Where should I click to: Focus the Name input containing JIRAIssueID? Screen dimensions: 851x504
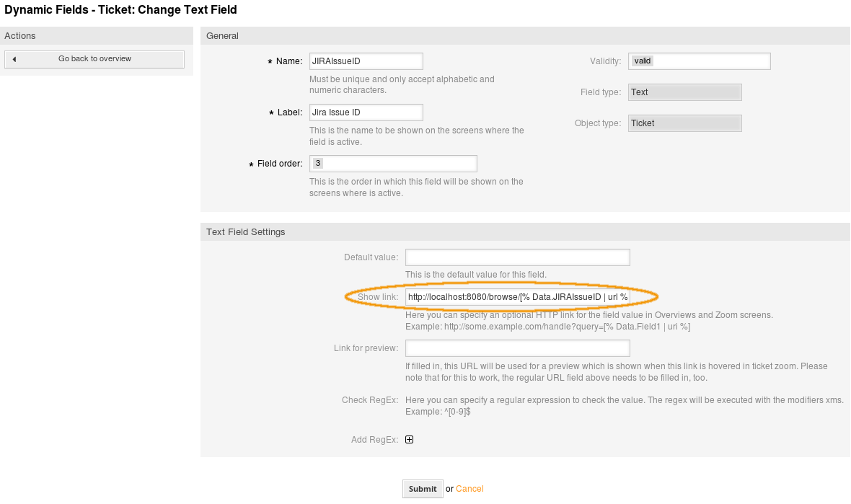366,61
